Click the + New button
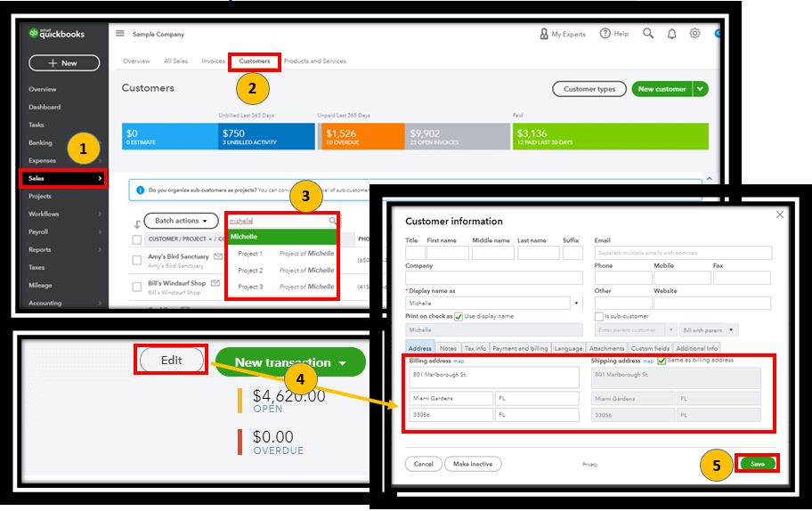This screenshot has height=511, width=812. coord(64,63)
